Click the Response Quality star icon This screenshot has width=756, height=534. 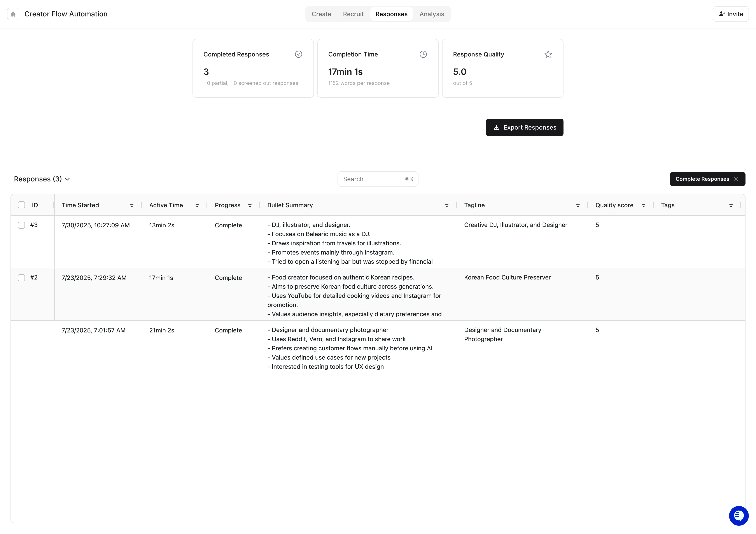click(548, 54)
